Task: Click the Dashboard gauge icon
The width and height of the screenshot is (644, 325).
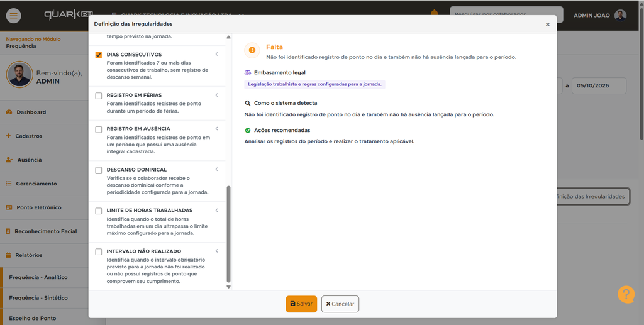Action: (9, 112)
